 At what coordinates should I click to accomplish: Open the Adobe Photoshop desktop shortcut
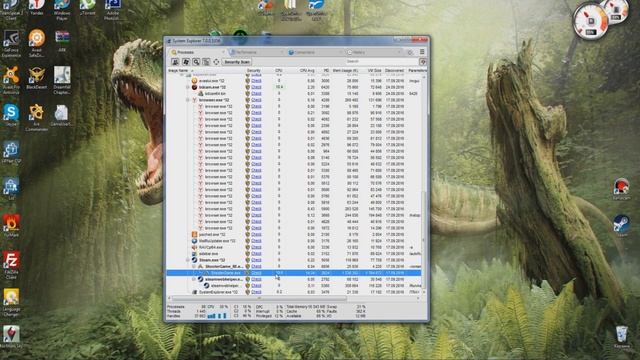click(x=113, y=9)
